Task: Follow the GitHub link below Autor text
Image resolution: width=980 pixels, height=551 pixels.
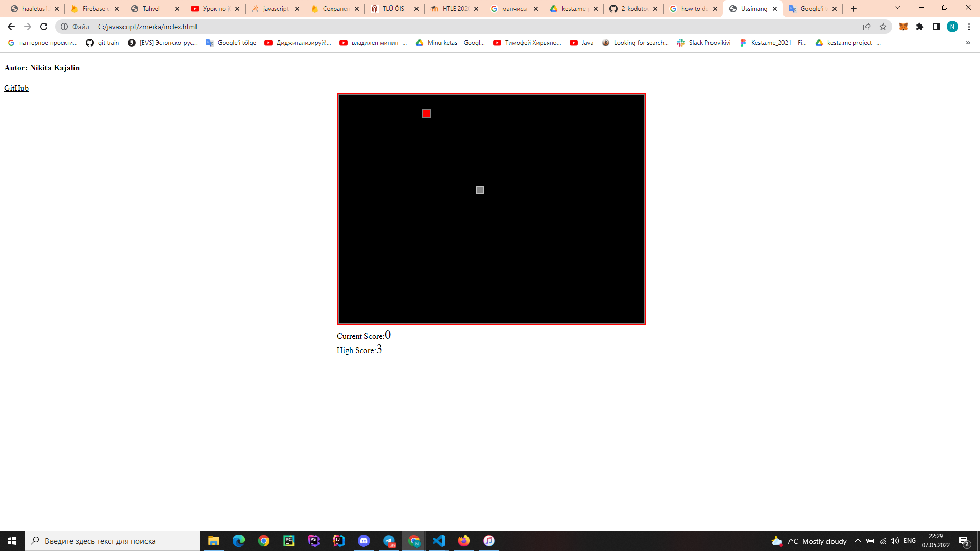Action: point(15,88)
